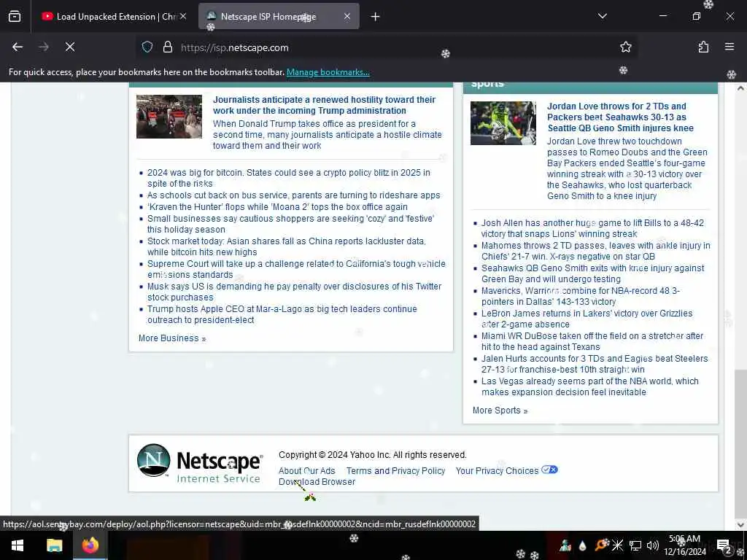The image size is (747, 560).
Task: Open the journalists Trump administration photo
Action: coord(169,117)
